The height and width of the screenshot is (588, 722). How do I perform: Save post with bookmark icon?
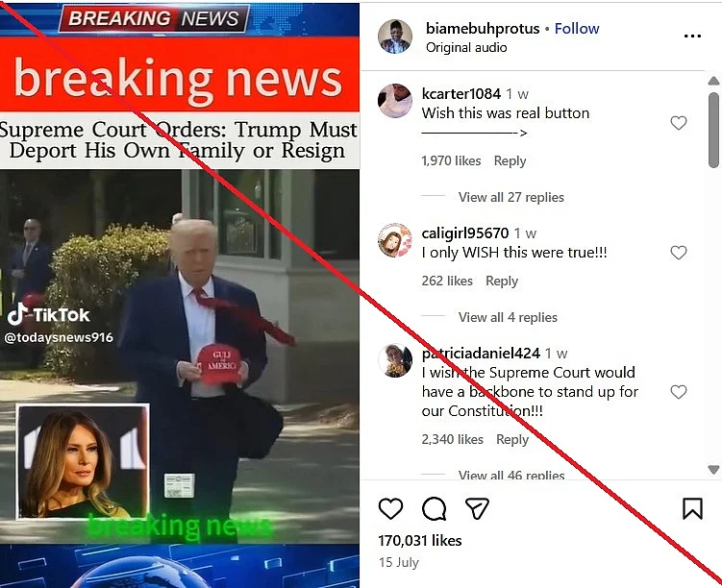(x=692, y=508)
